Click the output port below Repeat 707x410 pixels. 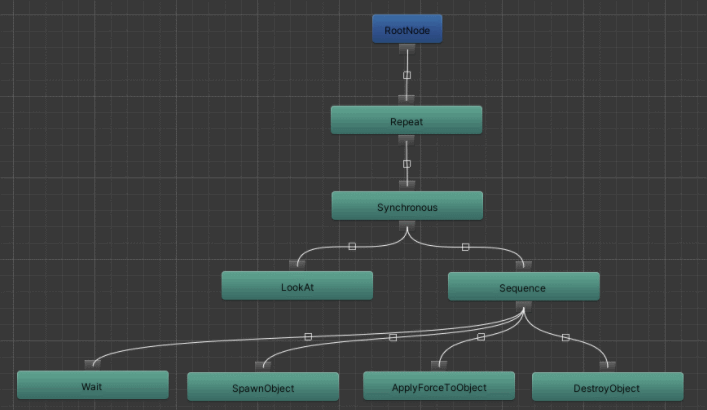(x=406, y=140)
